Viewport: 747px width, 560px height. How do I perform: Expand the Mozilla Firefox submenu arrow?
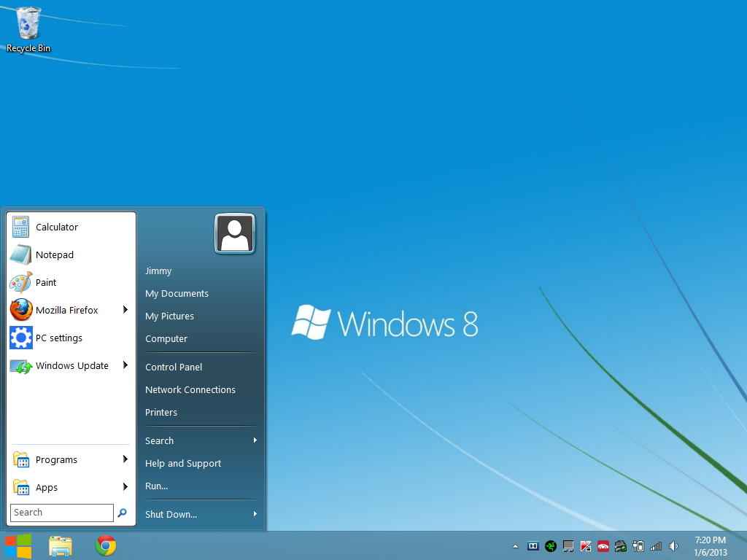point(125,310)
